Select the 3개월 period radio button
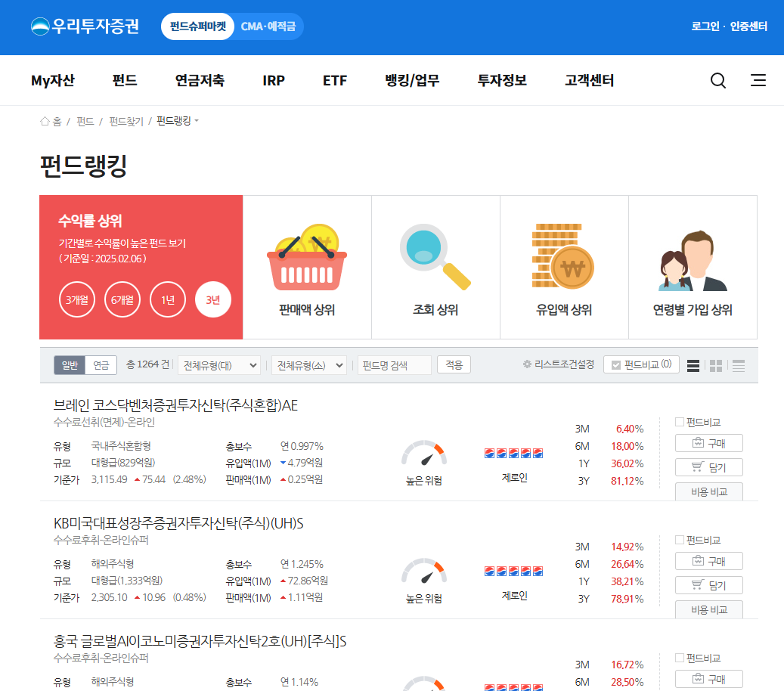Screen dimensions: 784x691 click(x=76, y=299)
